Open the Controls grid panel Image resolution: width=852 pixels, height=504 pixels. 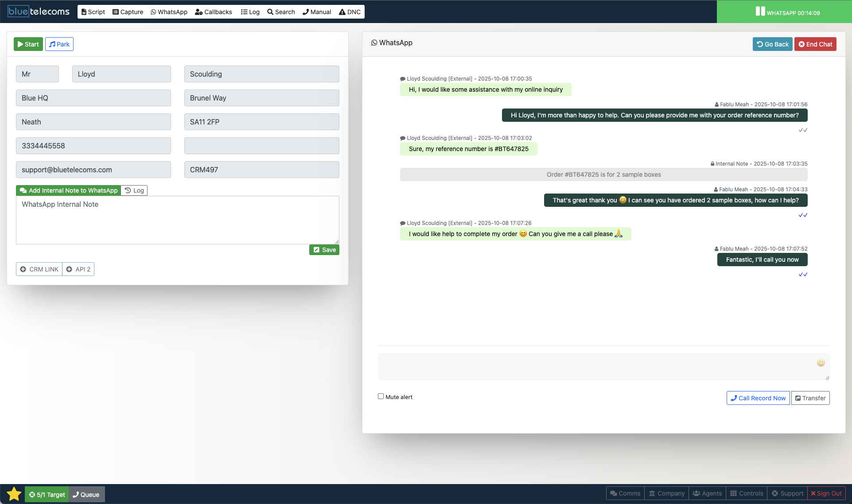tap(746, 493)
